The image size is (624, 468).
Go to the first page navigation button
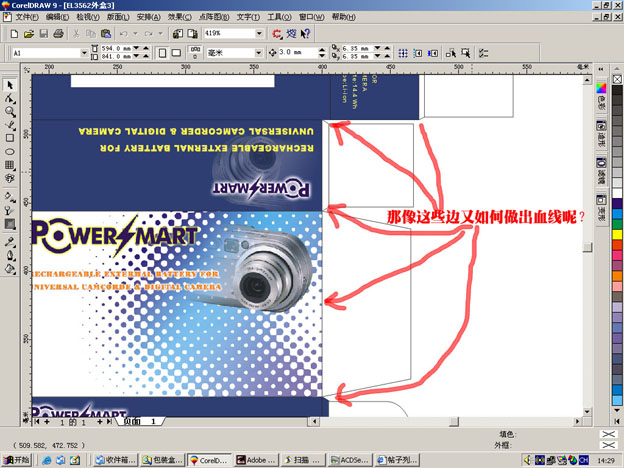(37, 421)
